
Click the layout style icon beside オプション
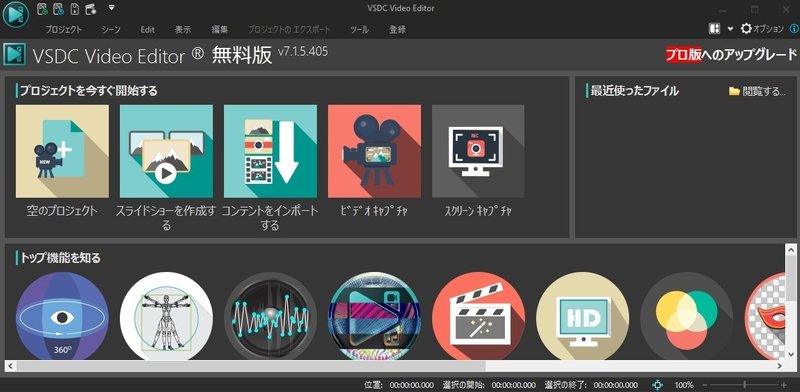[x=715, y=29]
